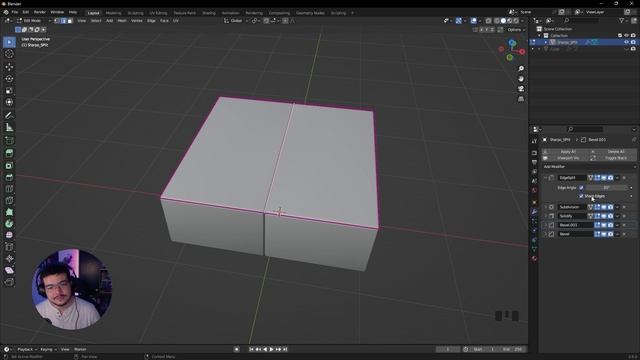Click the Play animation button
Screen dimensions: 640x360
coord(271,349)
